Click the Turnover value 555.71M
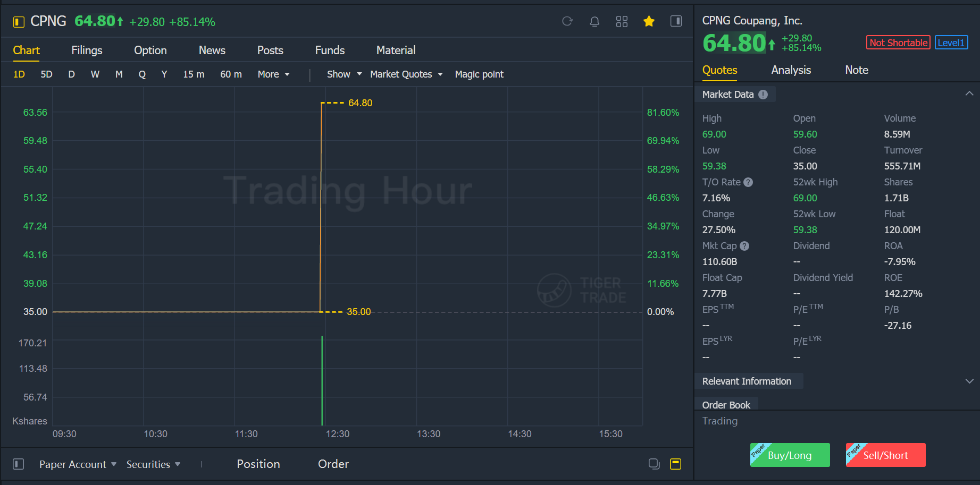This screenshot has height=485, width=980. pyautogui.click(x=902, y=166)
